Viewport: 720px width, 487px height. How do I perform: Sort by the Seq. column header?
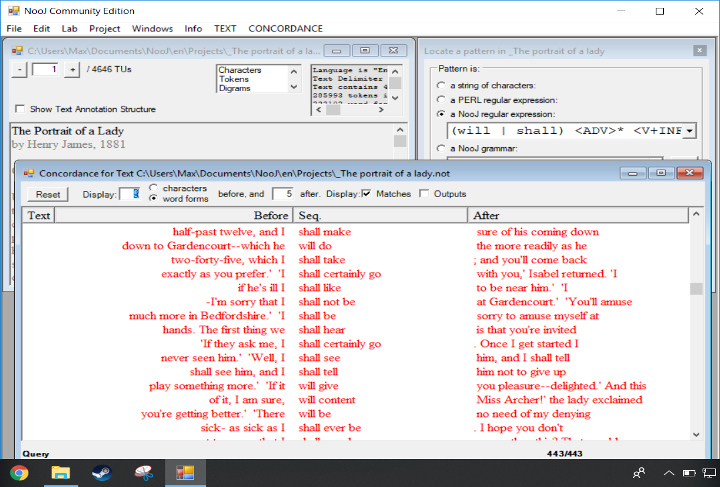tap(380, 215)
